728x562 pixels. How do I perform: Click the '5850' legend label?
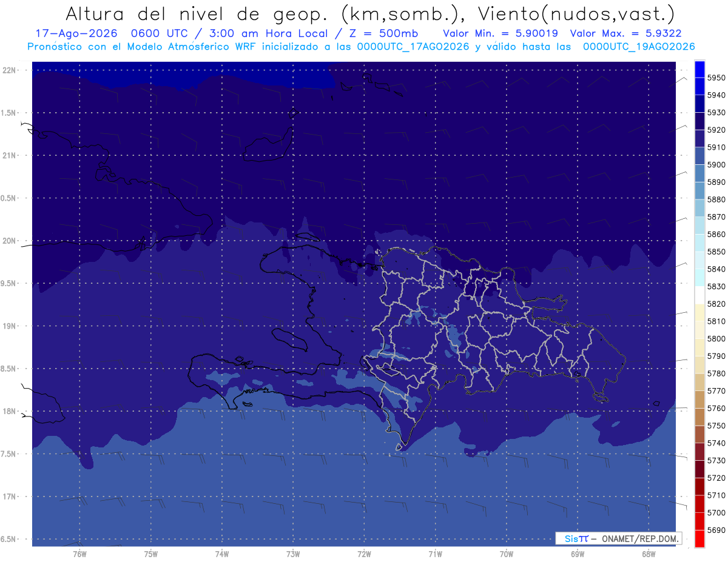(x=716, y=252)
